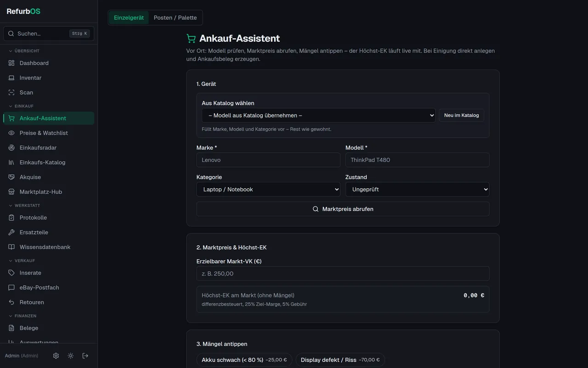Click the Preise & Watchlist eye icon
Viewport: 588px width, 368px height.
point(11,133)
